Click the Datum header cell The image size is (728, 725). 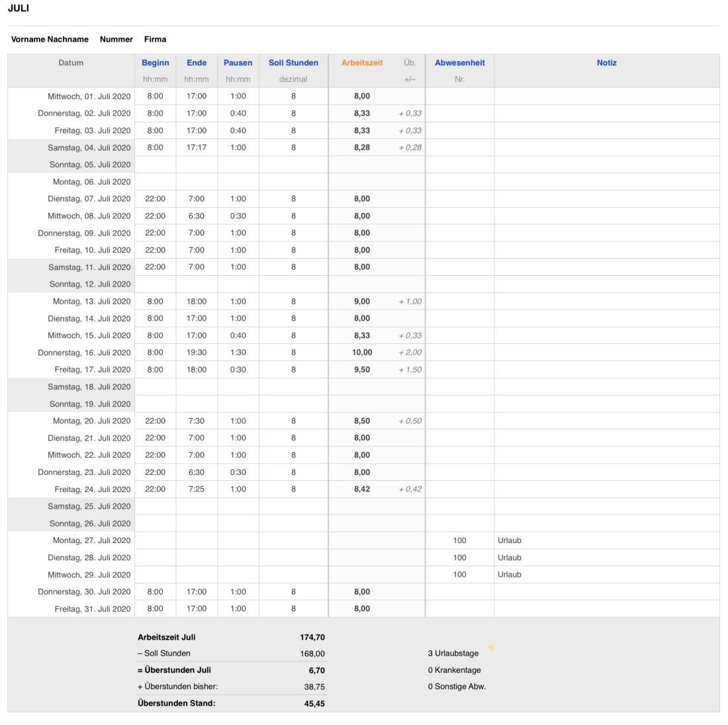tap(71, 63)
